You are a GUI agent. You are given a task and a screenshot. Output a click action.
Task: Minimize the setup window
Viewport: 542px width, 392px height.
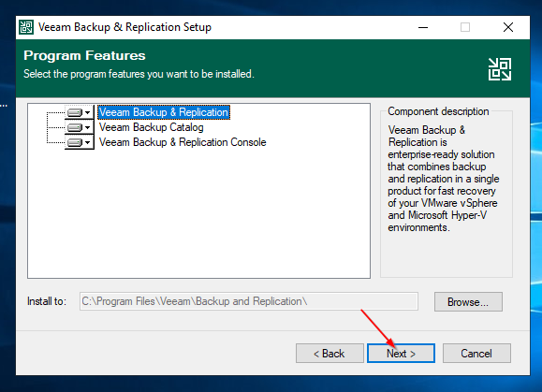[x=423, y=27]
